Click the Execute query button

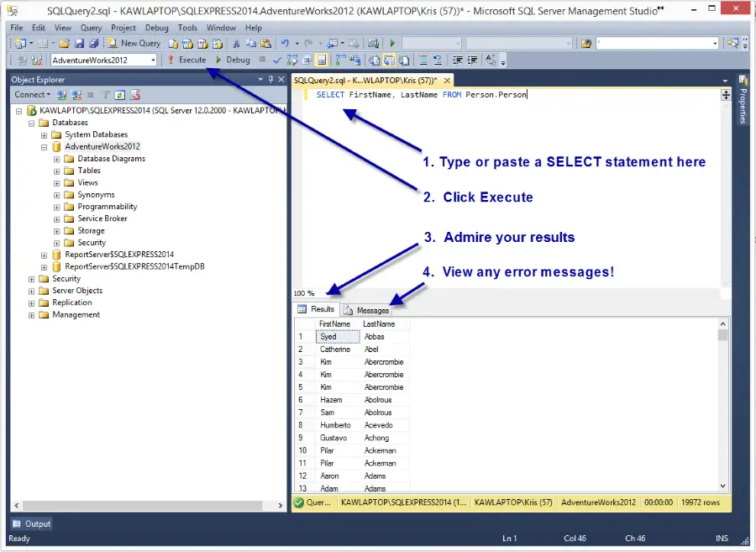click(186, 60)
